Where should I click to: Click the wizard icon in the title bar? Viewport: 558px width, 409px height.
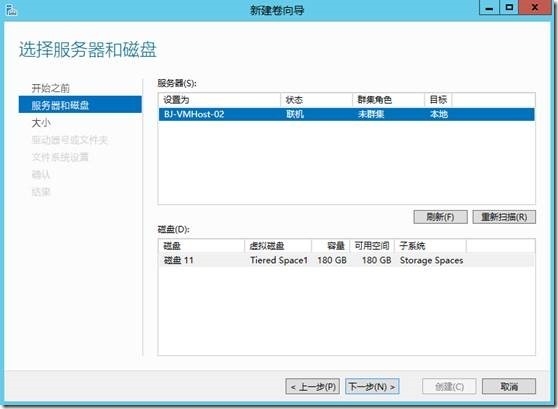(x=11, y=10)
